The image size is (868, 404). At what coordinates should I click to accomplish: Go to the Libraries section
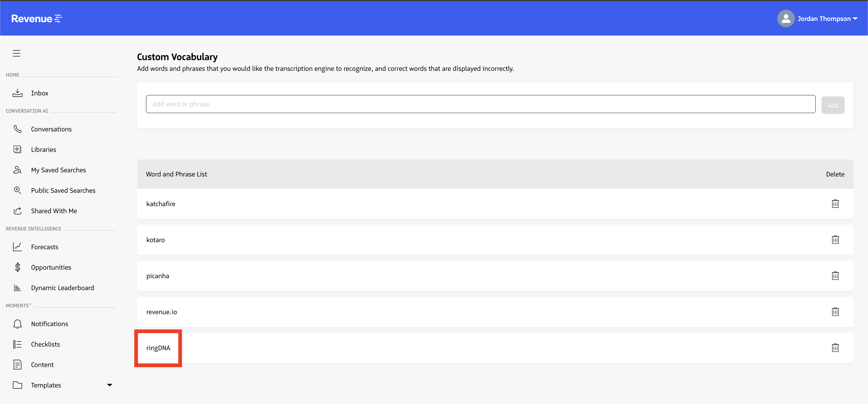click(x=44, y=150)
